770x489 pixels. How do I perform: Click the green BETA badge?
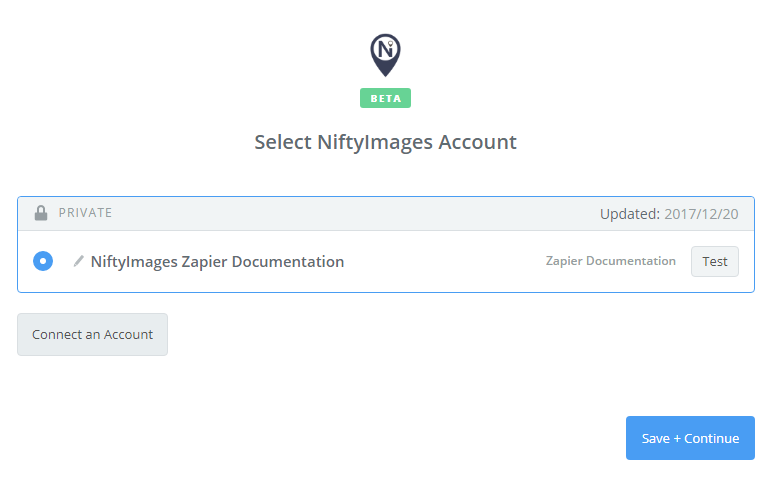(385, 98)
